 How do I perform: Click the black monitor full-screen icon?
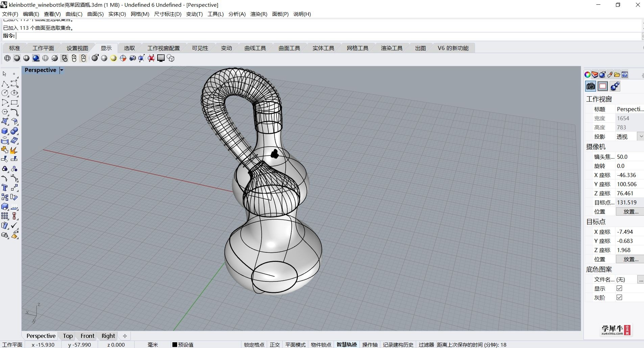click(x=161, y=58)
